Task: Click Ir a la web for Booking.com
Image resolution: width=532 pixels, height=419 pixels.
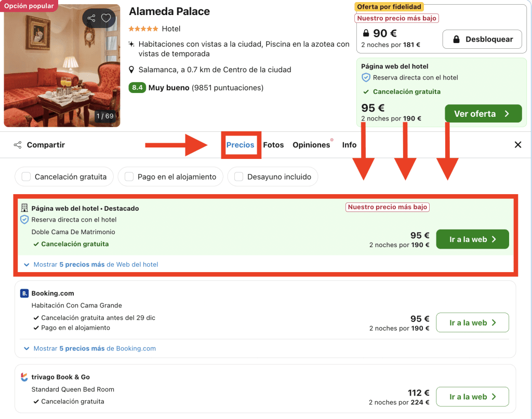Action: (x=472, y=322)
